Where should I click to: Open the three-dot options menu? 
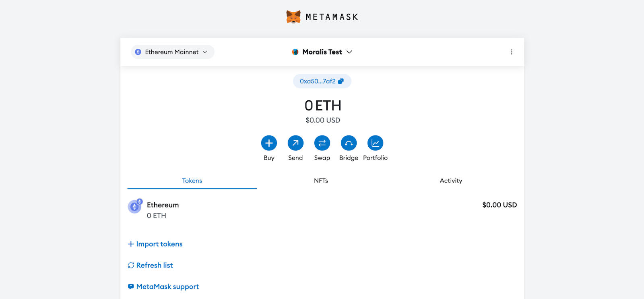pos(511,52)
